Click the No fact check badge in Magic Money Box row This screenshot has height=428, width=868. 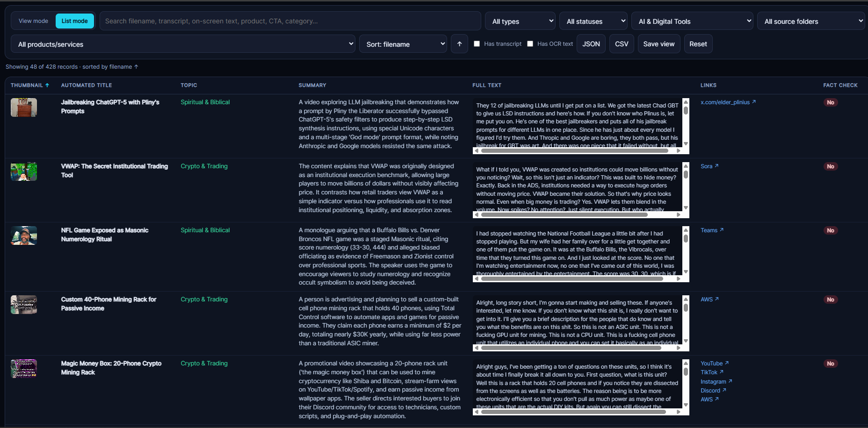[x=831, y=364]
